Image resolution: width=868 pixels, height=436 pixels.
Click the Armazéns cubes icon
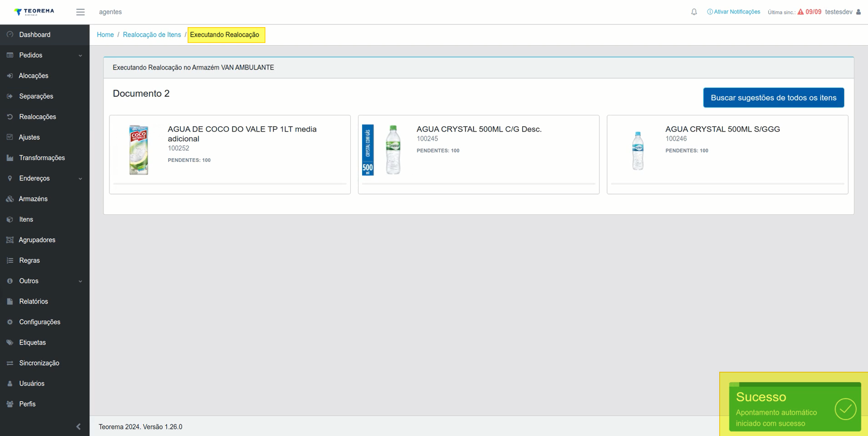pyautogui.click(x=10, y=199)
